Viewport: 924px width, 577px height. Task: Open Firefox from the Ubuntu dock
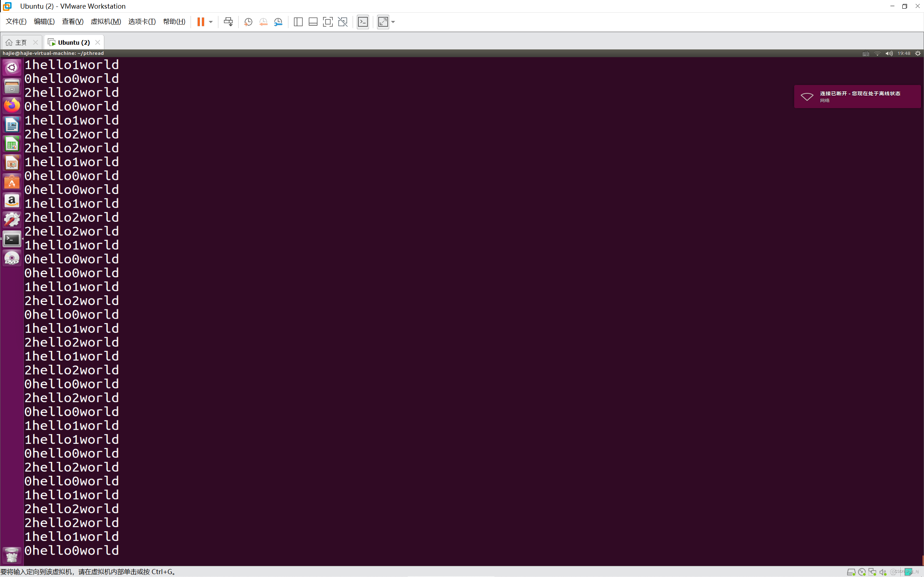point(12,105)
